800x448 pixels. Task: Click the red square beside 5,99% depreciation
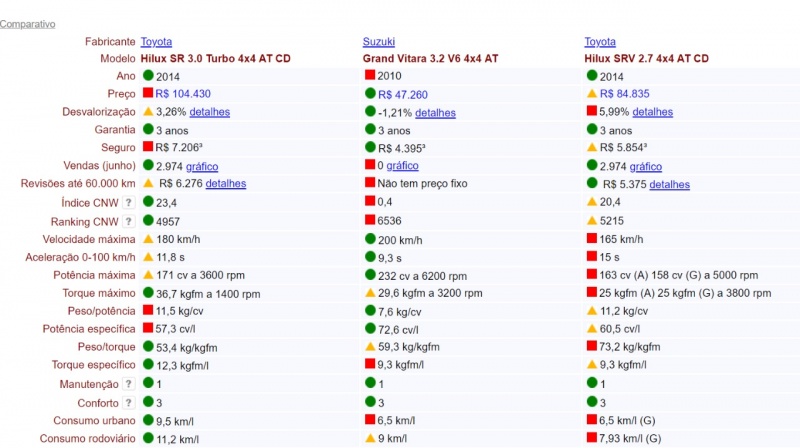(592, 111)
